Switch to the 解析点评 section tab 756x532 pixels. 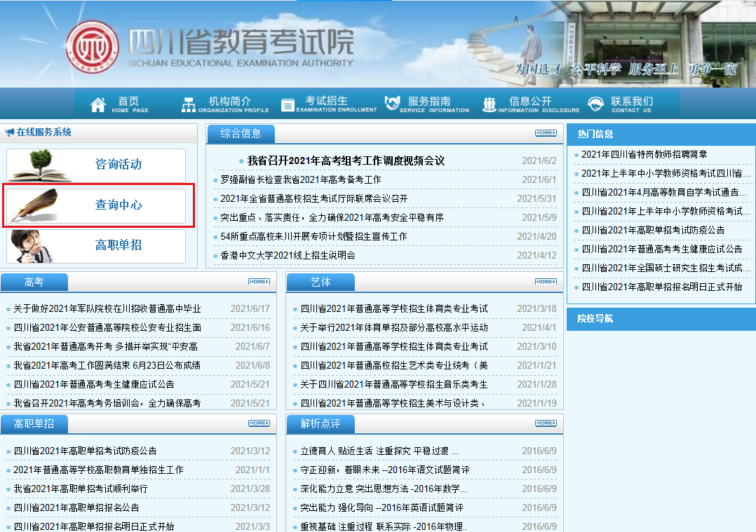(318, 424)
